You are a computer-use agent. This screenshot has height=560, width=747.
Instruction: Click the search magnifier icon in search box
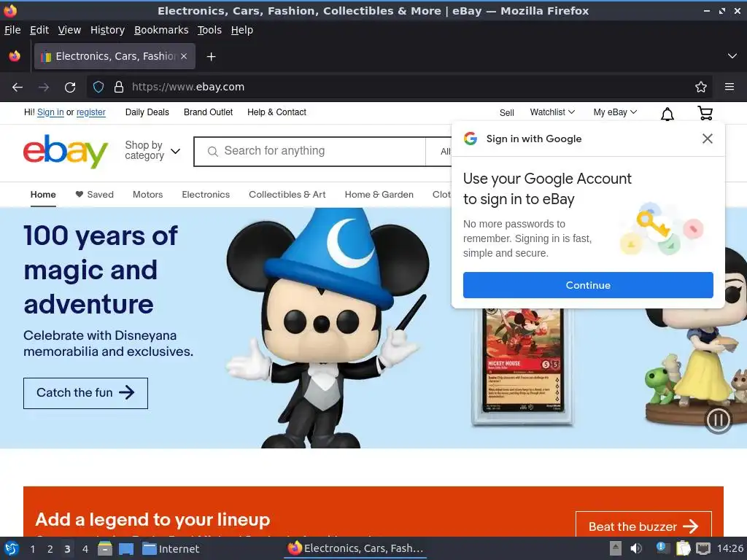[213, 152]
